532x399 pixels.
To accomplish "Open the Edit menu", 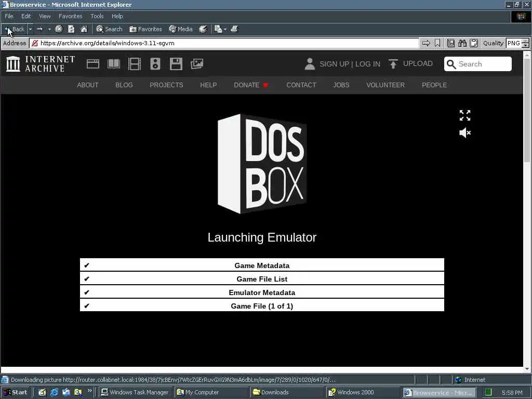I will coord(26,16).
